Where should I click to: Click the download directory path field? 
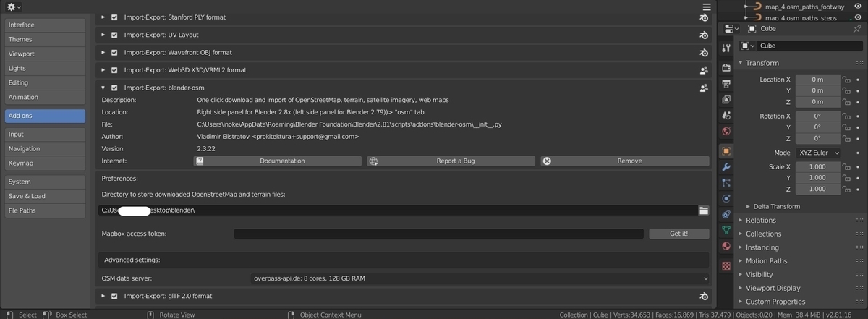[398, 210]
